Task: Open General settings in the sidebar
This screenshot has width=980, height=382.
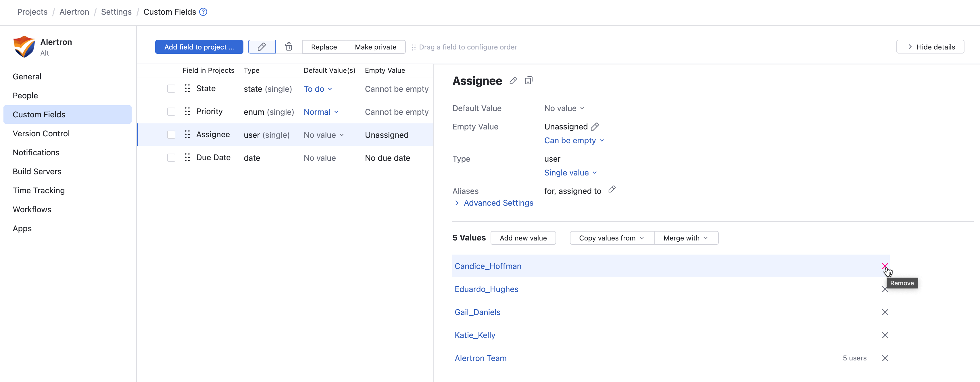Action: pyautogui.click(x=27, y=77)
